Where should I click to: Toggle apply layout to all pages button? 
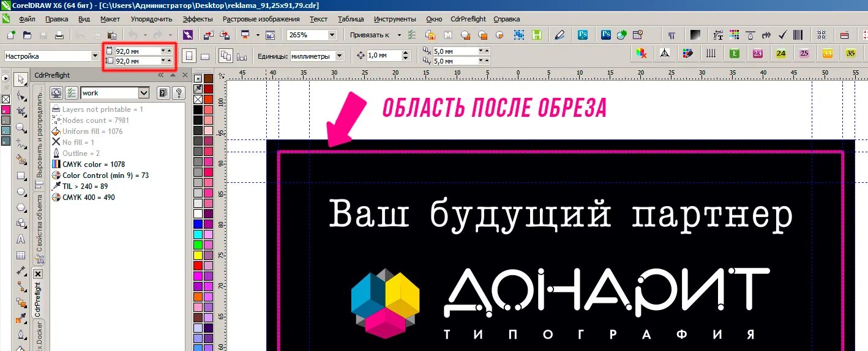[225, 56]
